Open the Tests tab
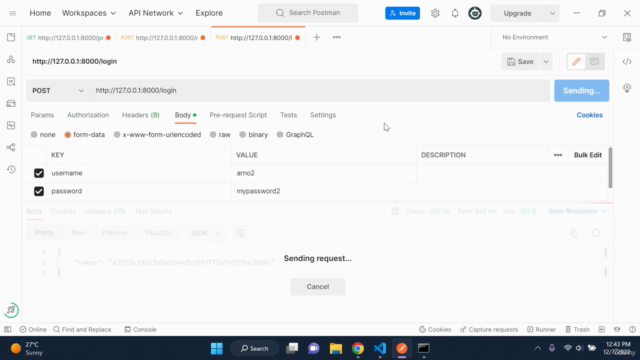 289,115
